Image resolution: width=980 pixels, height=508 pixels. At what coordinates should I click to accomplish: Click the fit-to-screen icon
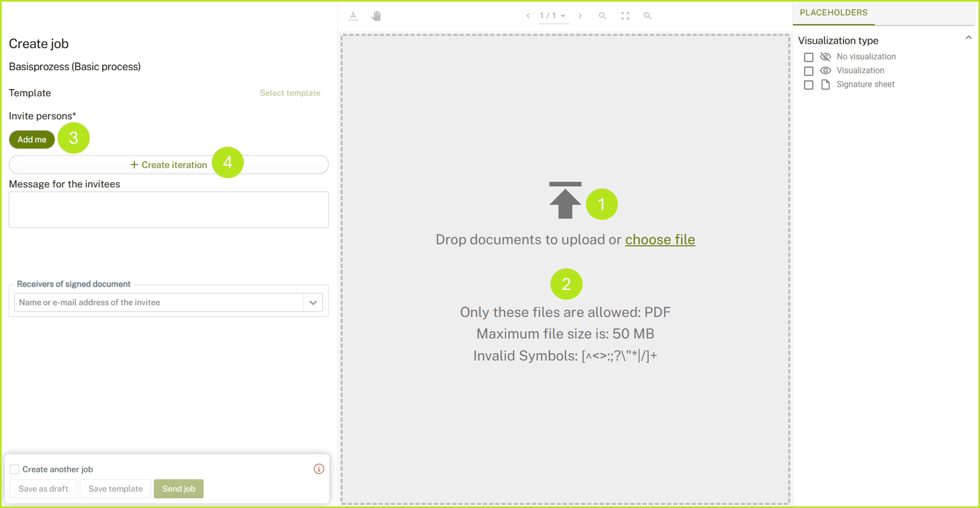tap(625, 16)
